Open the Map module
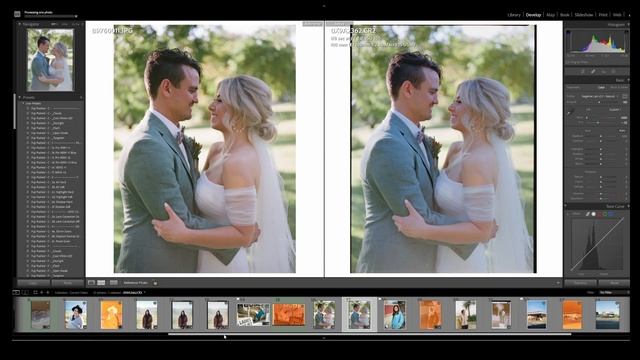 tap(551, 15)
